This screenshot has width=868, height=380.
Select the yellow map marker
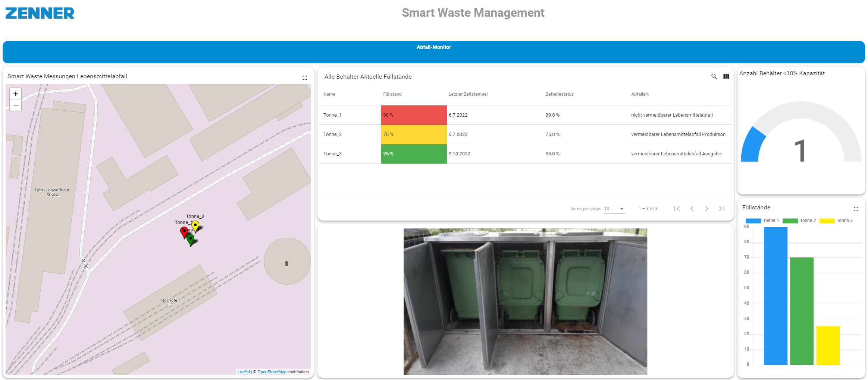pos(195,225)
